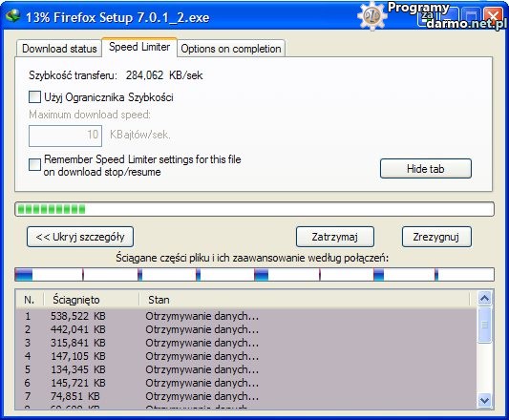The width and height of the screenshot is (509, 420).
Task: Enable Użyj Ogranicznika Szybkości checkbox
Action: click(34, 96)
